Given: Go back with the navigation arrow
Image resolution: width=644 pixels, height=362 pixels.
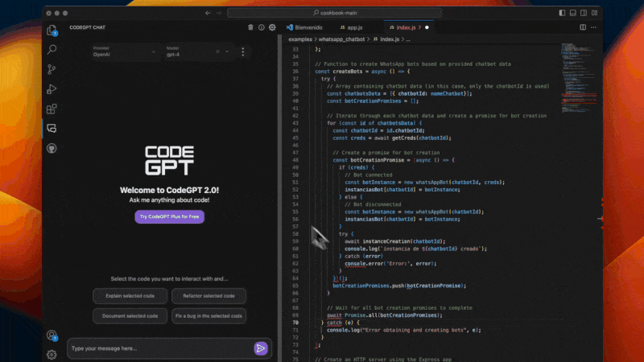Looking at the screenshot, I should point(208,13).
